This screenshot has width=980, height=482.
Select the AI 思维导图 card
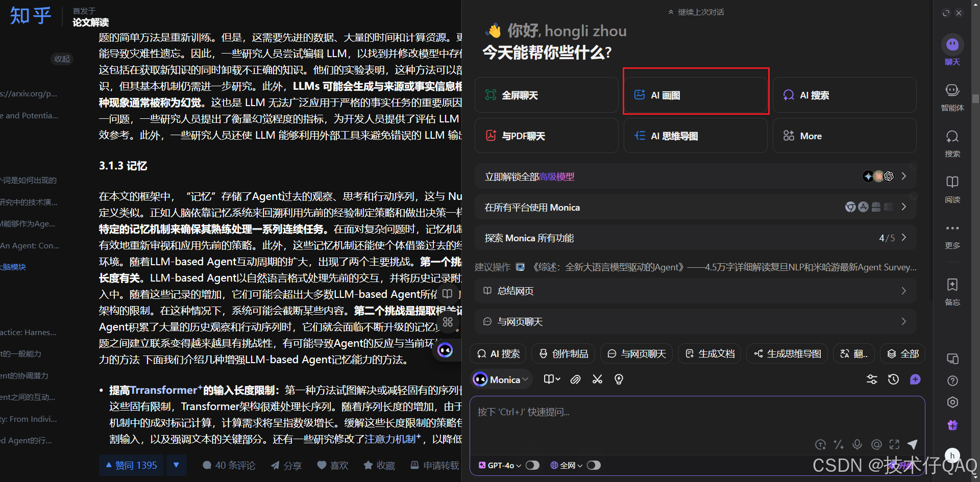[x=695, y=136]
